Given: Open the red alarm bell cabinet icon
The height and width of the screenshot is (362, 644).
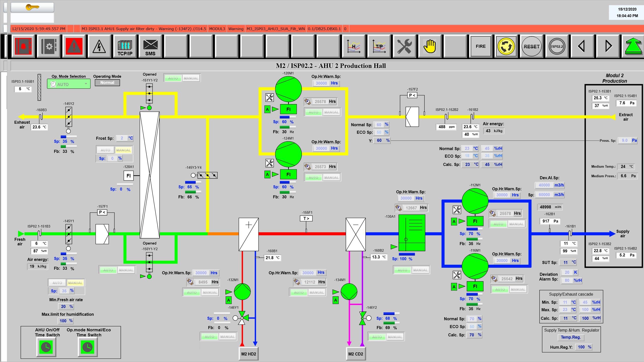Looking at the screenshot, I should [x=23, y=47].
